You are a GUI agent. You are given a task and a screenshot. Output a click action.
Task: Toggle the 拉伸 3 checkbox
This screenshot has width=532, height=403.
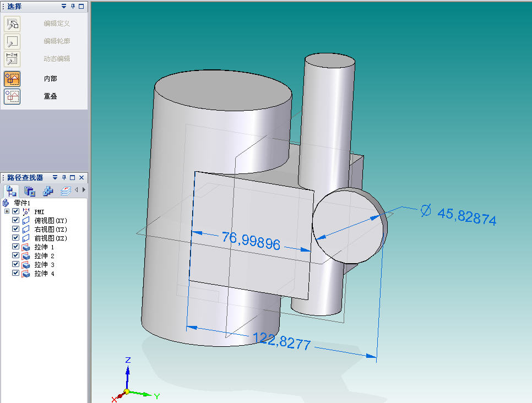[15, 264]
